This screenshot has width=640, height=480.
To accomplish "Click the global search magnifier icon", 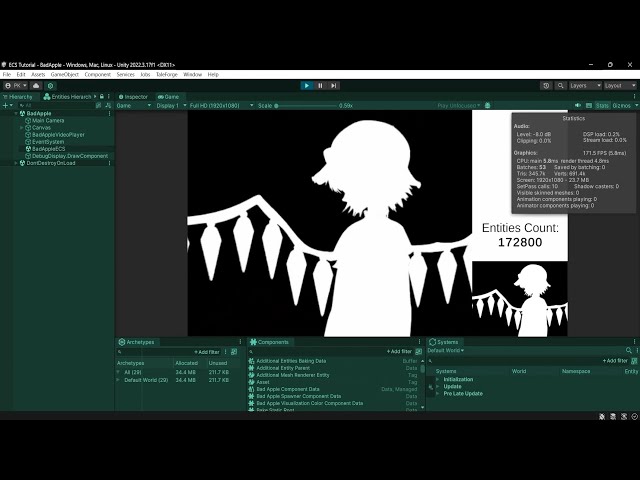I will pos(560,86).
